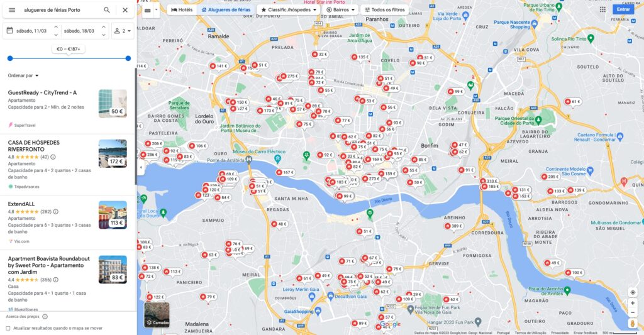This screenshot has width=644, height=335.
Task: Switch to the Hotéis tab
Action: [x=182, y=9]
